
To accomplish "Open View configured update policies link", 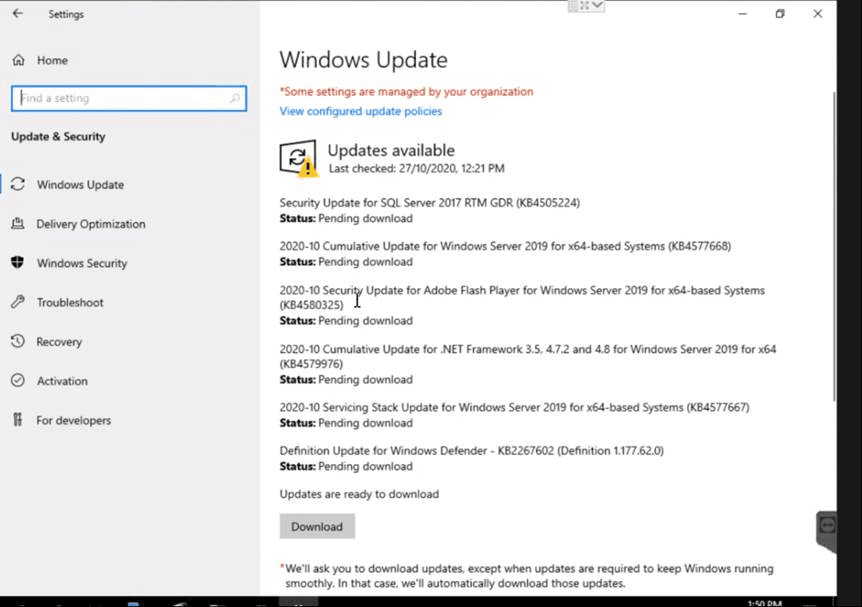I will [x=361, y=111].
